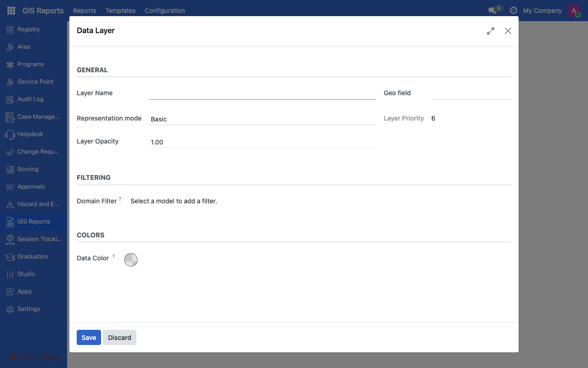Open the activities clock icon
Image resolution: width=588 pixels, height=368 pixels.
point(514,11)
